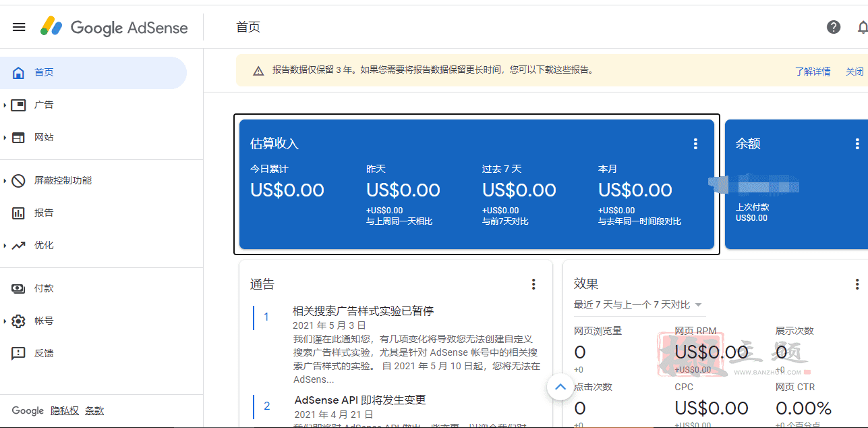Click the round scroll-up chevron button
This screenshot has width=868, height=428.
click(x=560, y=387)
